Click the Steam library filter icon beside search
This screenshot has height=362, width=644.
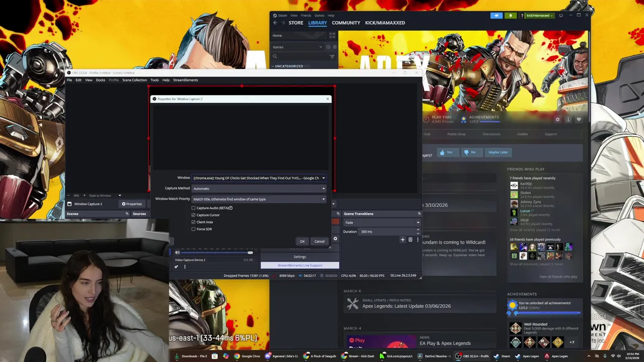pos(332,56)
